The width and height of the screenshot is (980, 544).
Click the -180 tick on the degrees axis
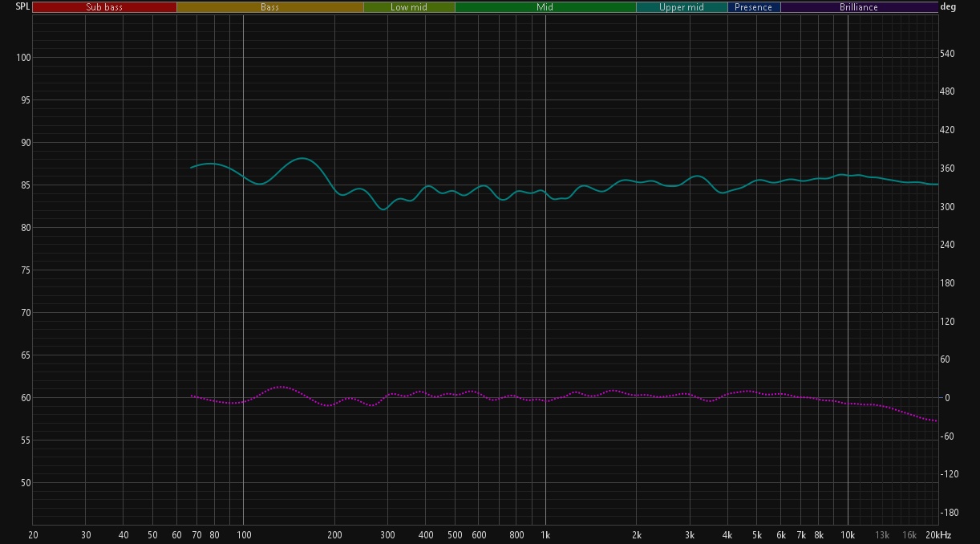[x=949, y=513]
